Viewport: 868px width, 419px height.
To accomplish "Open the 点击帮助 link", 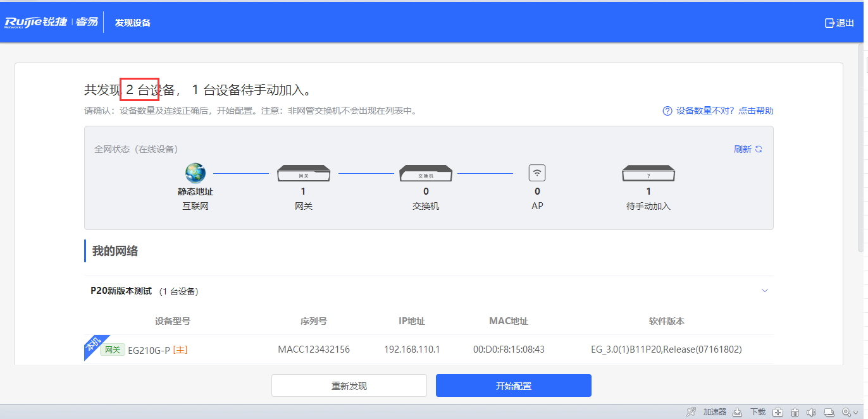I will pos(755,111).
